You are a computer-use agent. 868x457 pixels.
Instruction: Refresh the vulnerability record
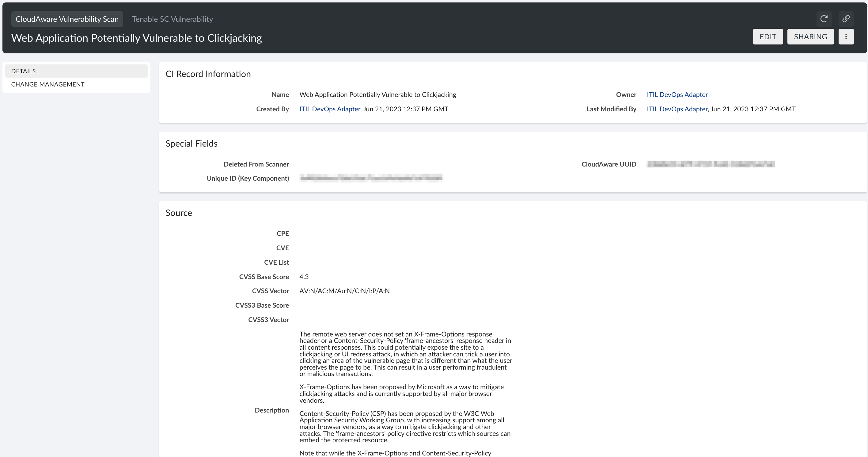tap(824, 19)
